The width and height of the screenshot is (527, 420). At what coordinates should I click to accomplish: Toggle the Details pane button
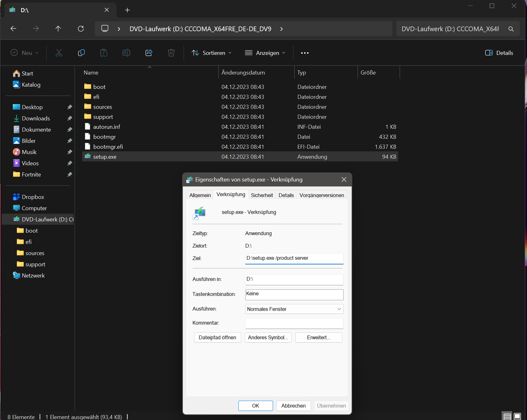499,53
